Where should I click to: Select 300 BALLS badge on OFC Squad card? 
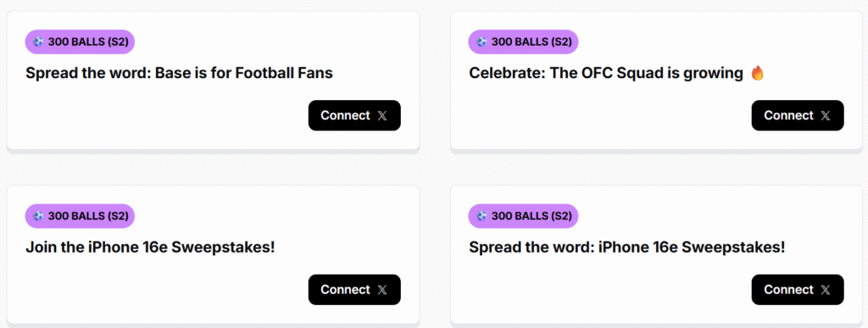click(x=523, y=42)
